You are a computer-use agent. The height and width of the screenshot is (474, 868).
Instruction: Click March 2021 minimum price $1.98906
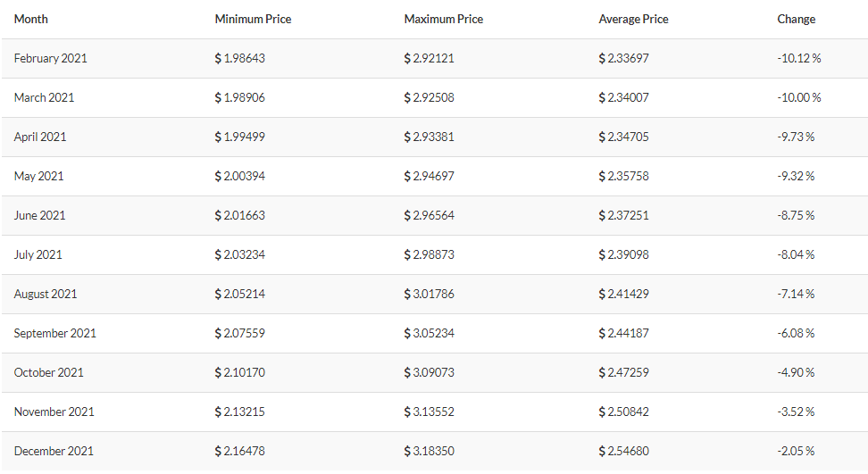[239, 98]
